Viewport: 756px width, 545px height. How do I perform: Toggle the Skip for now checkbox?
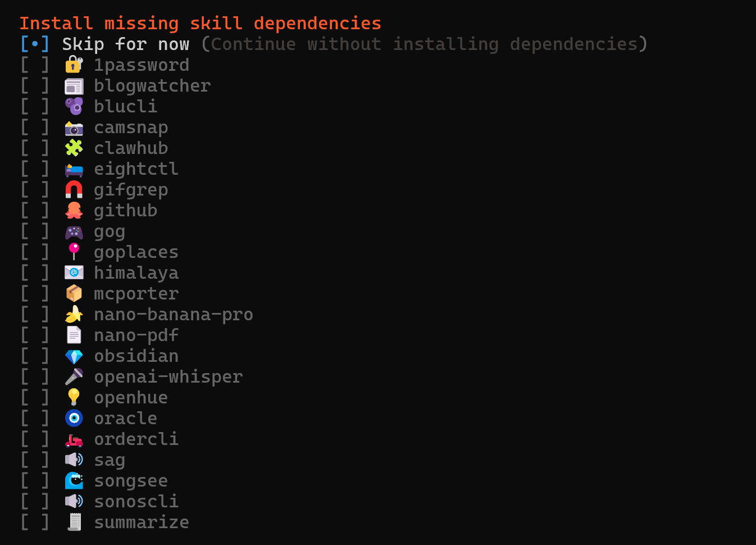click(x=35, y=44)
